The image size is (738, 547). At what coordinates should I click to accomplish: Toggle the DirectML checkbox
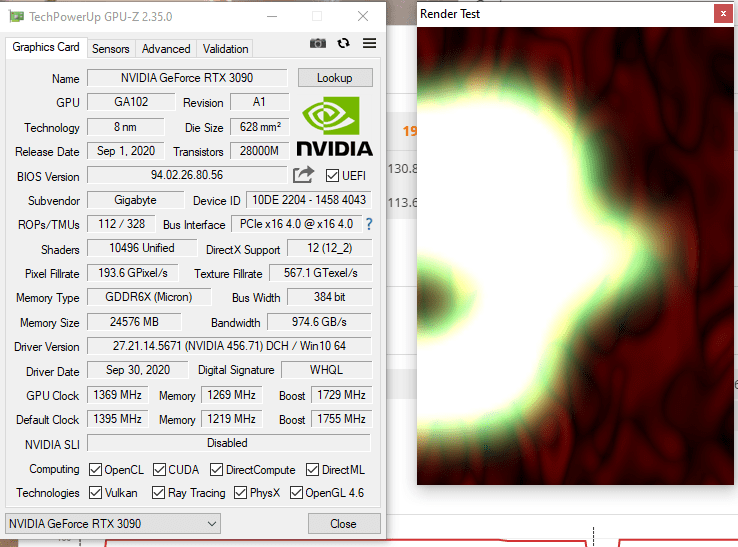pyautogui.click(x=313, y=469)
